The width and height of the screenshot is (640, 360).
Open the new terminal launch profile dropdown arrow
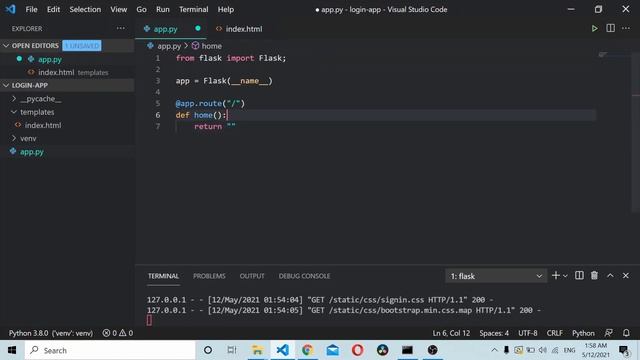tap(565, 276)
